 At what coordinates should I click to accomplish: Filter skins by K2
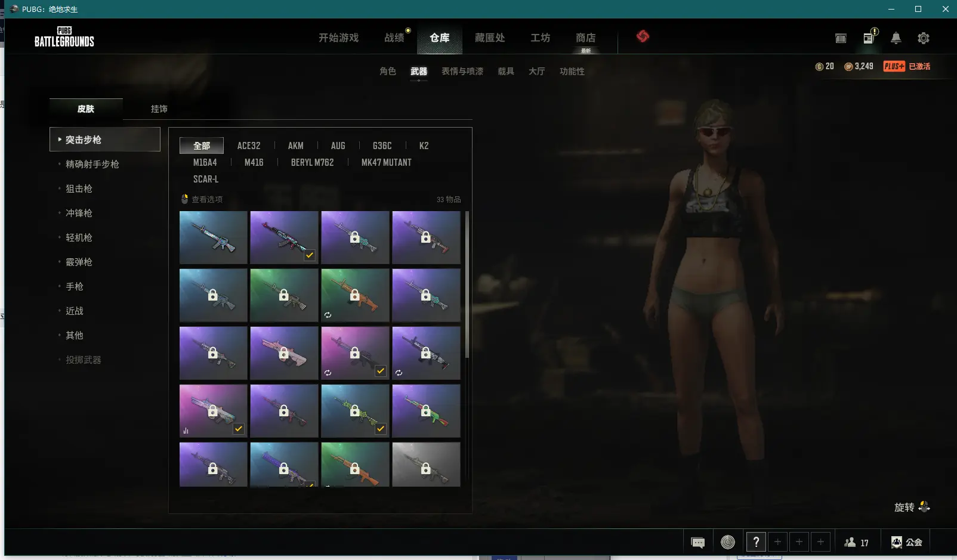[x=424, y=146]
